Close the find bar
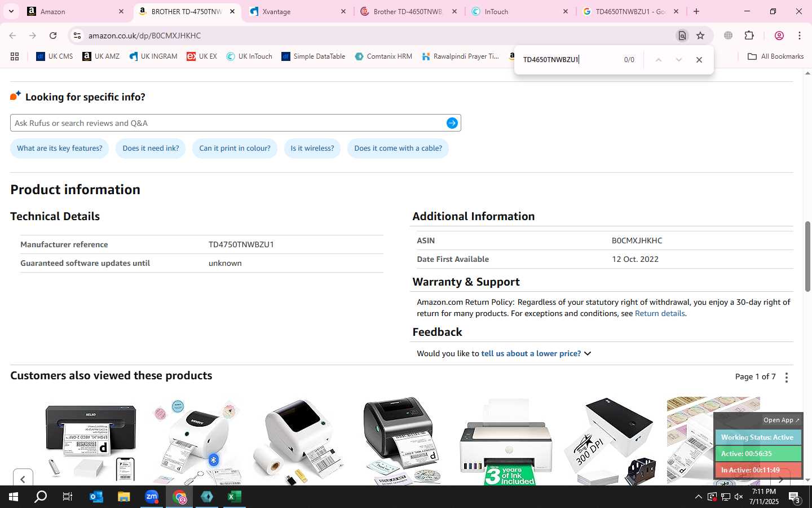 tap(699, 60)
